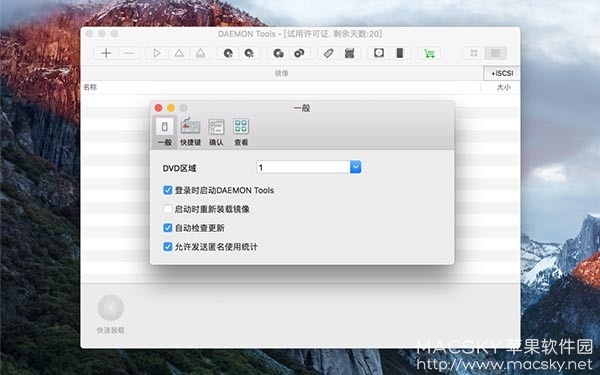600x375 pixels.
Task: Click the square disc drive icon
Action: click(x=379, y=53)
